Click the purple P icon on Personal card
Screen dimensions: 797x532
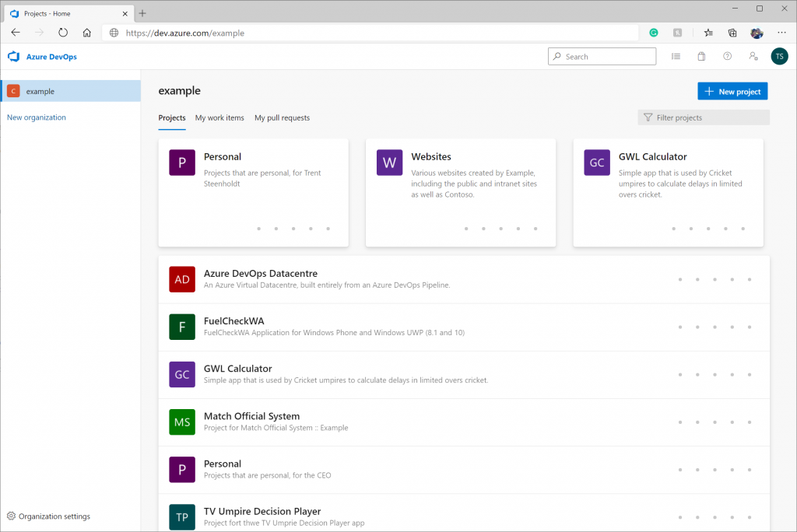[182, 163]
